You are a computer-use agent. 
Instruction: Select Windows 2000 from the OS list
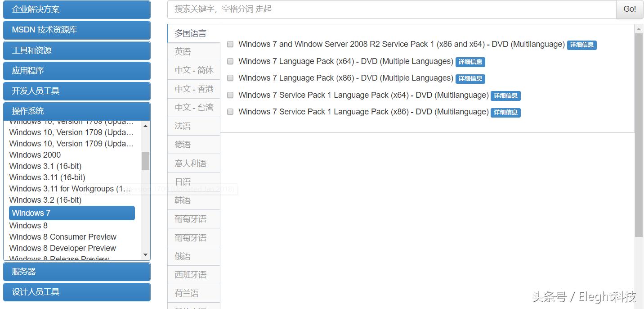click(35, 154)
